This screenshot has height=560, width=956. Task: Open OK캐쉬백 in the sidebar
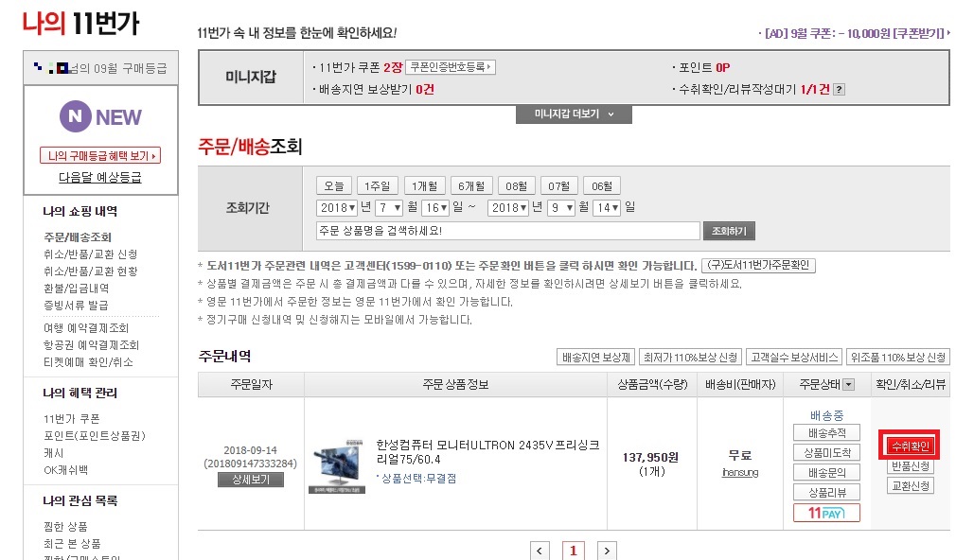[66, 470]
